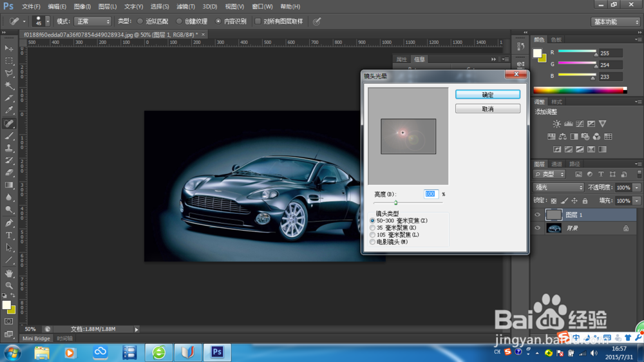The height and width of the screenshot is (362, 644).
Task: Click the brightness percentage input field
Action: (430, 194)
